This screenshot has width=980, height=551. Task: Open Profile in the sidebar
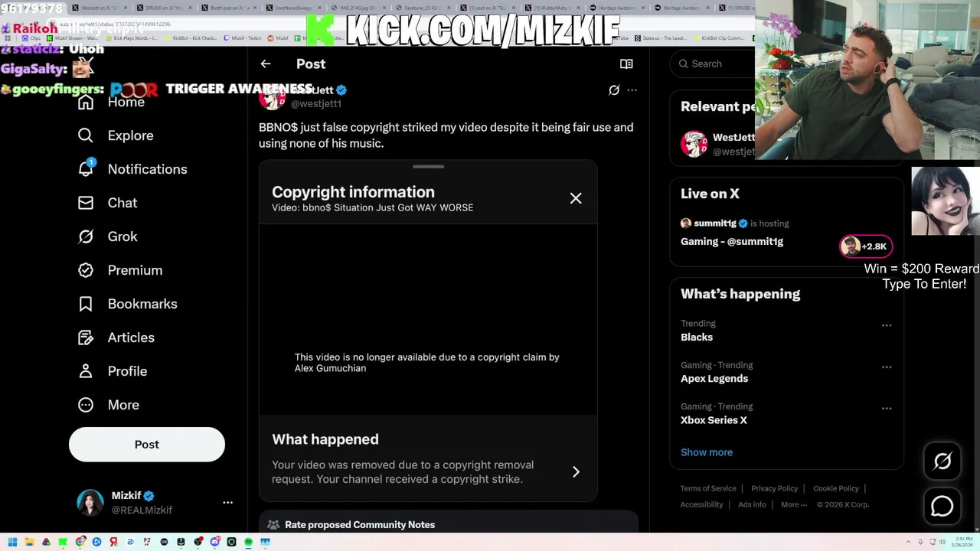tap(112, 371)
